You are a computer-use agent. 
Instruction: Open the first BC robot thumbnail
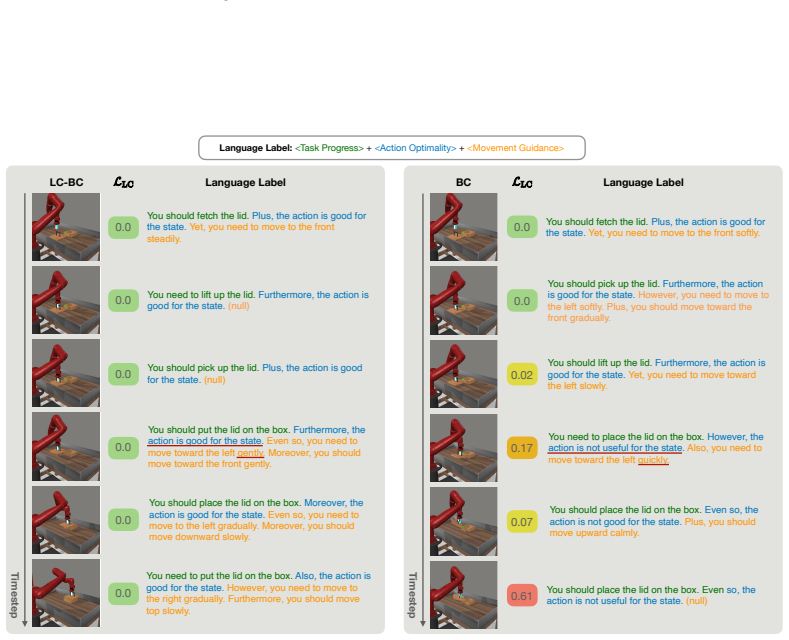[463, 227]
